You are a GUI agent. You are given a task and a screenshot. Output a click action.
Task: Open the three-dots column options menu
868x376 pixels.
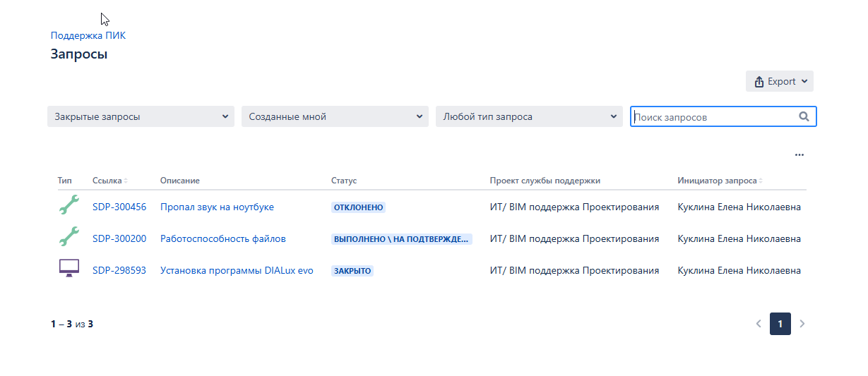point(799,154)
